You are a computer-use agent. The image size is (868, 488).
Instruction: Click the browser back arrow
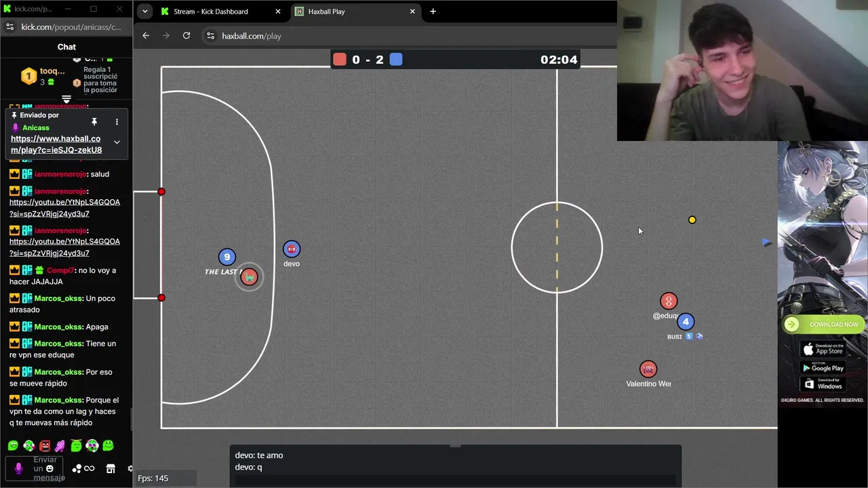click(146, 36)
